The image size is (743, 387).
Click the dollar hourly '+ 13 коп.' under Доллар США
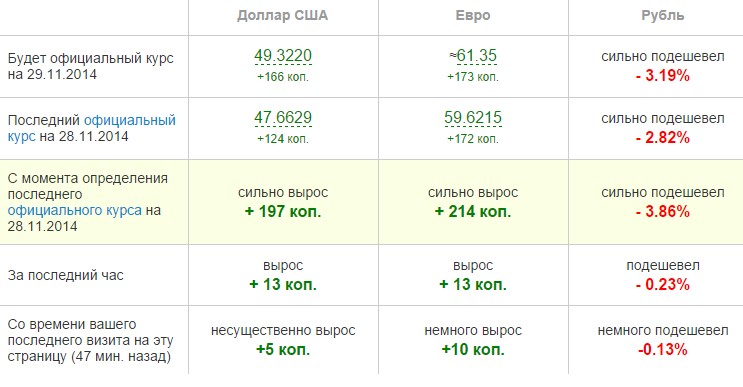(283, 285)
